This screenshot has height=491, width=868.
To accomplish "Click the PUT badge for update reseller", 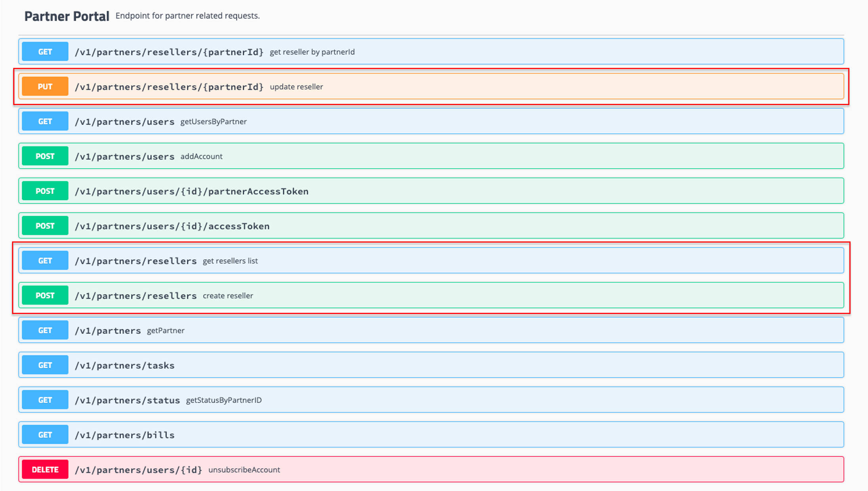I will (45, 87).
